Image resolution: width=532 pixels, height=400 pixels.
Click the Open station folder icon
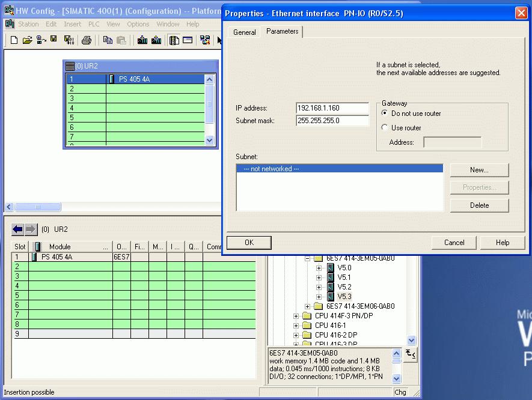[x=27, y=40]
